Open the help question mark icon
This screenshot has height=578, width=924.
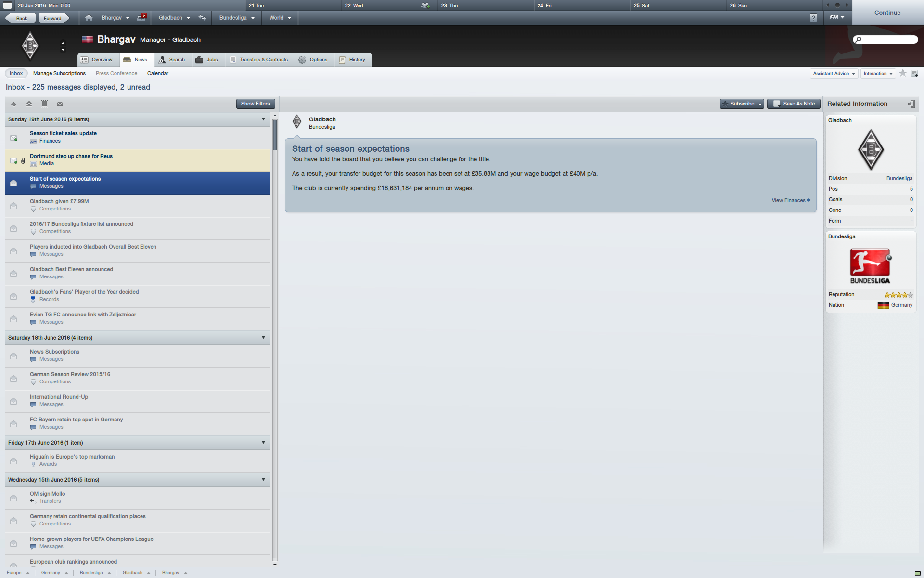(x=813, y=18)
